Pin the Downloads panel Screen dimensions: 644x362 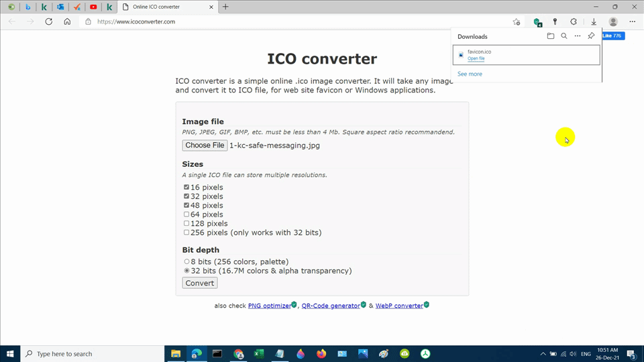[x=591, y=36]
